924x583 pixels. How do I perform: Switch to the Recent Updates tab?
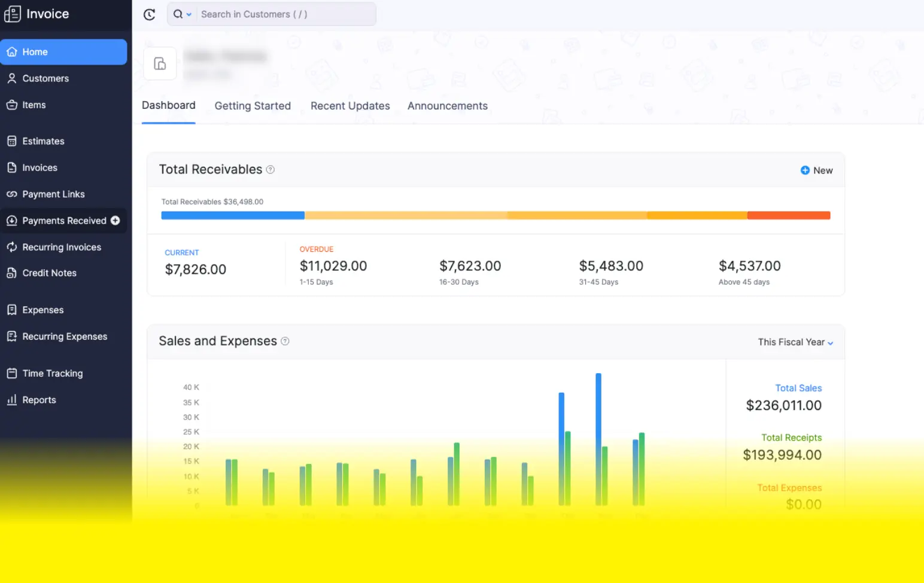coord(350,106)
